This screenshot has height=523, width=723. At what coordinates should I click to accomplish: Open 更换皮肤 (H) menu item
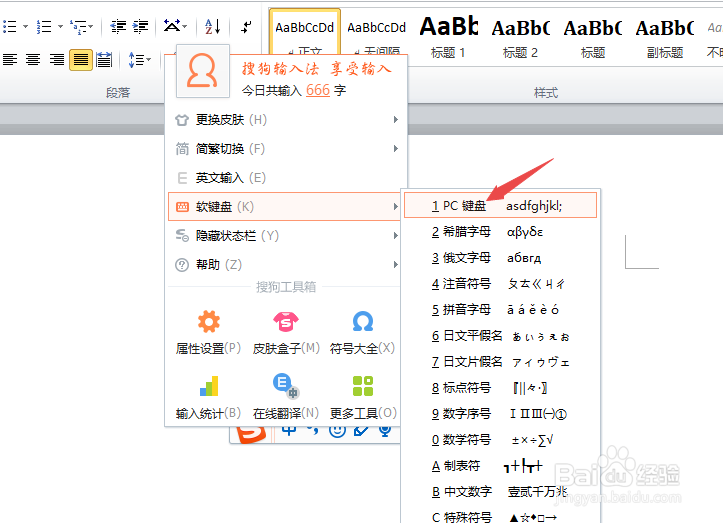[x=288, y=120]
